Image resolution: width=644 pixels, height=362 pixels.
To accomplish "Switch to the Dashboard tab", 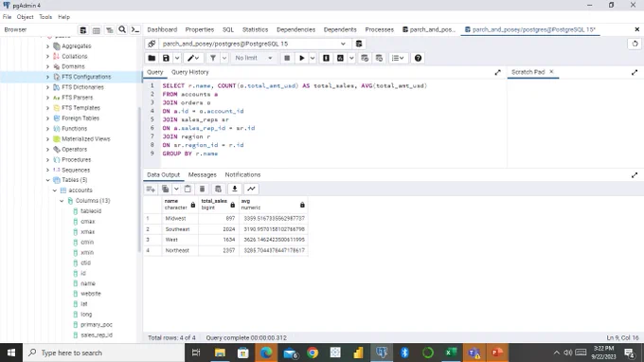I will tap(162, 29).
